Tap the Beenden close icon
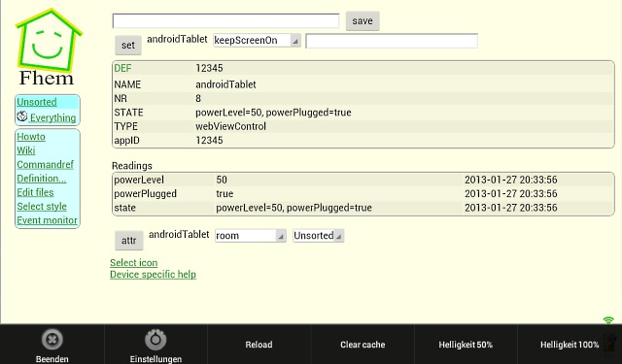The image size is (622, 364). tap(52, 339)
